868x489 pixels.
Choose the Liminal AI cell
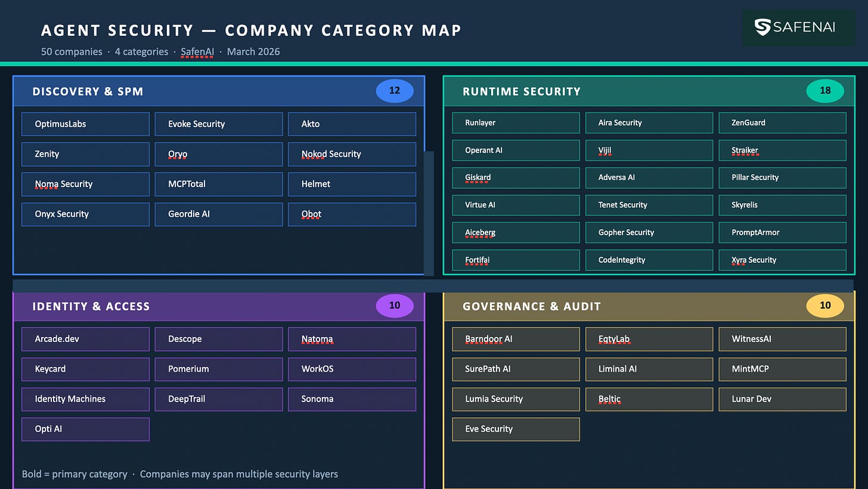649,369
